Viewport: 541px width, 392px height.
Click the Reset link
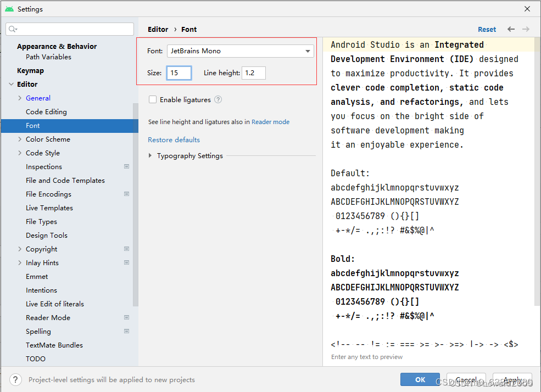pyautogui.click(x=487, y=29)
